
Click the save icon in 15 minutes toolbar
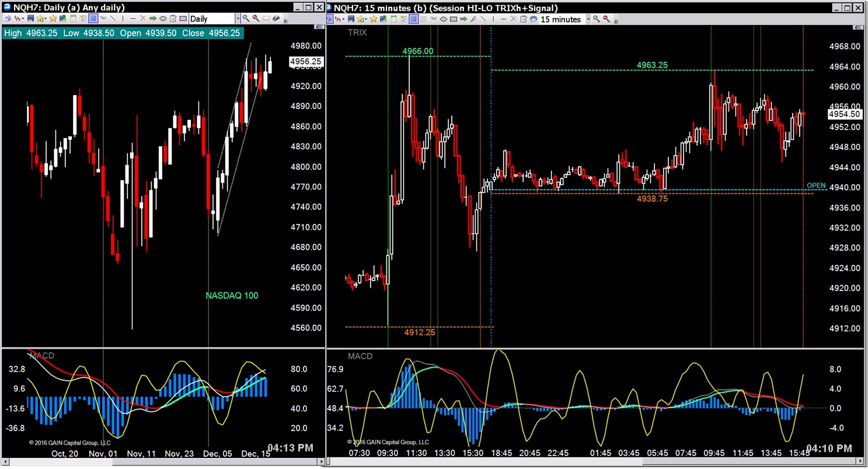tap(351, 19)
